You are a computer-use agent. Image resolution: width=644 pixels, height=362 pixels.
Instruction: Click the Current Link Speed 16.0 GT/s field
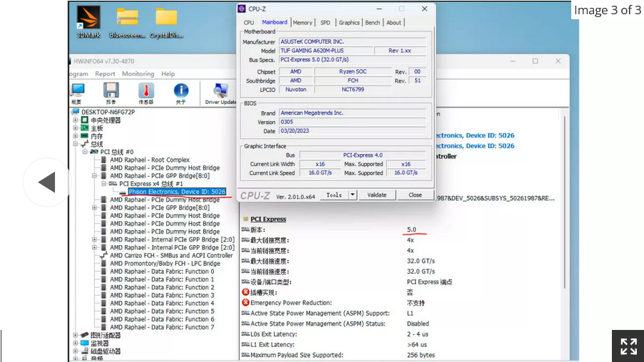pyautogui.click(x=320, y=173)
